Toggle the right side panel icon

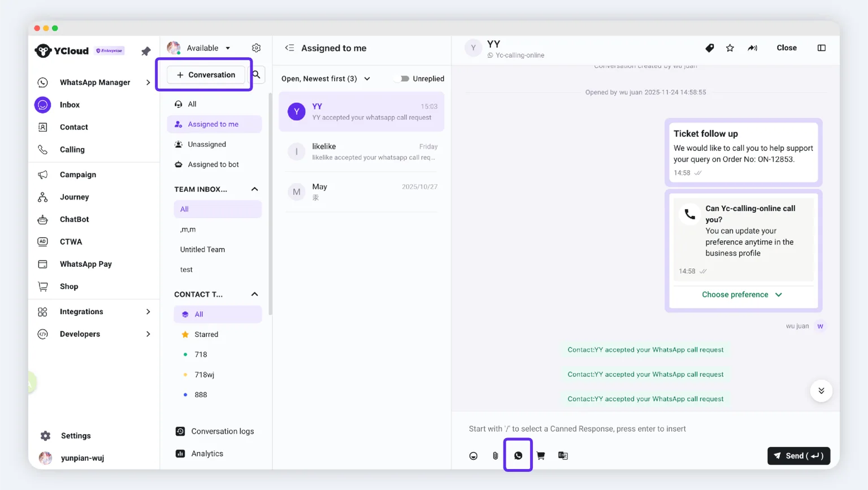click(822, 48)
